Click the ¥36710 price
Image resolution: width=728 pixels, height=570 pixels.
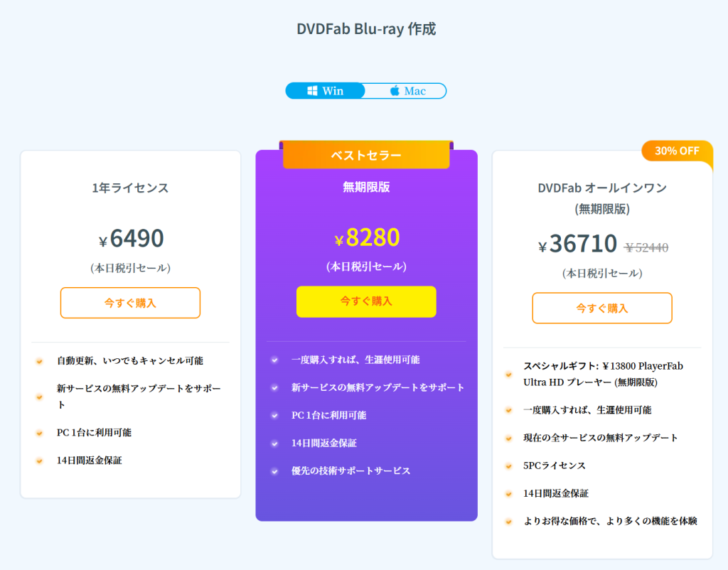click(577, 244)
